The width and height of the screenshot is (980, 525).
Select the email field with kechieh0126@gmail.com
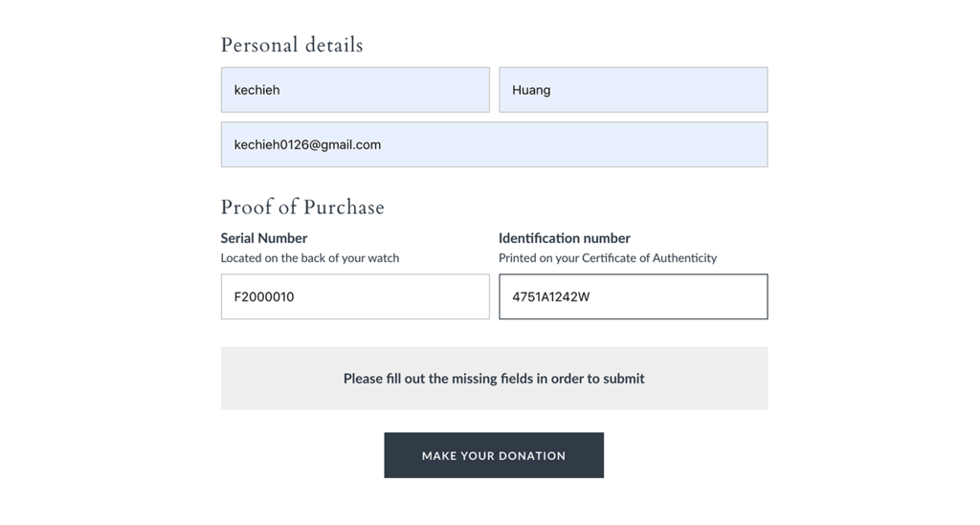(495, 144)
